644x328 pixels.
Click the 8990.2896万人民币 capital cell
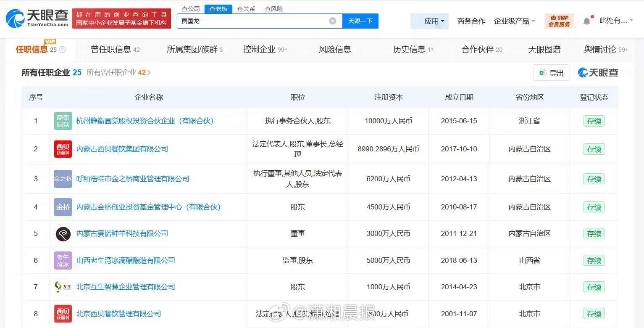tap(389, 149)
